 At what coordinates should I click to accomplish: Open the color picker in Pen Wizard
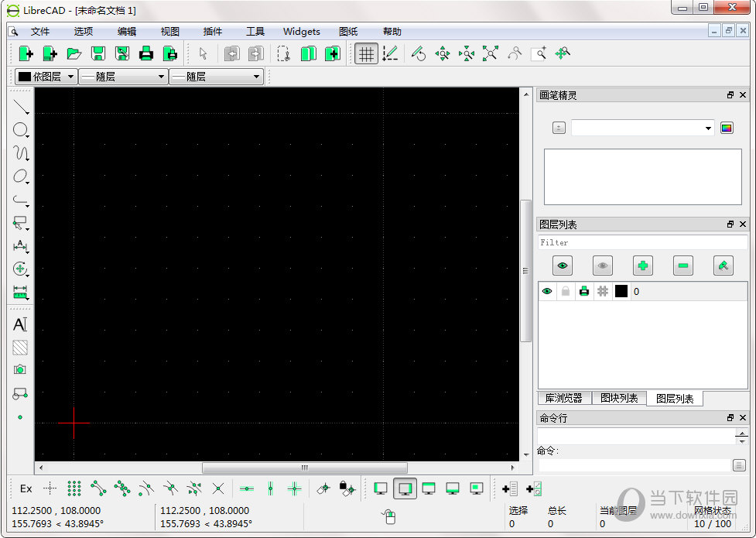point(727,128)
